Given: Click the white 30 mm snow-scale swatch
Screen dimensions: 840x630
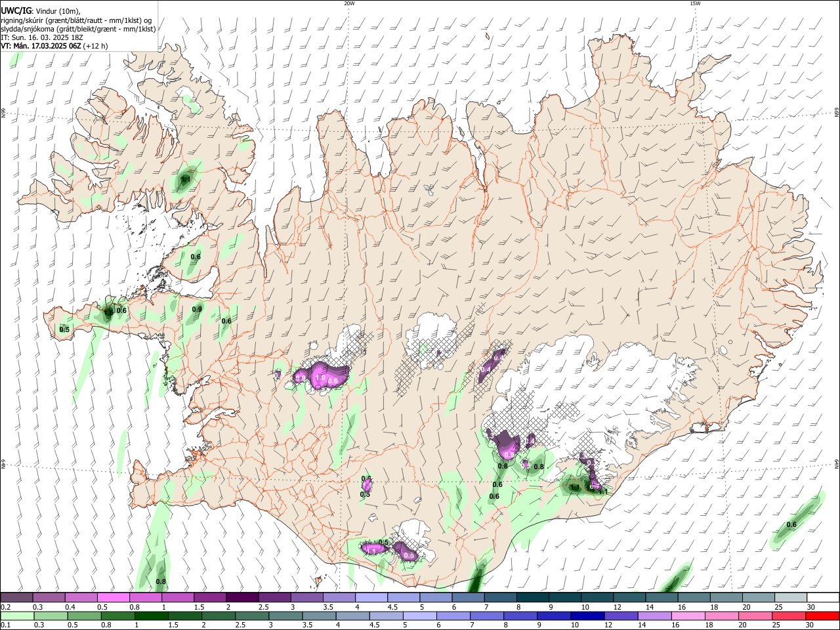Looking at the screenshot, I should 823,597.
